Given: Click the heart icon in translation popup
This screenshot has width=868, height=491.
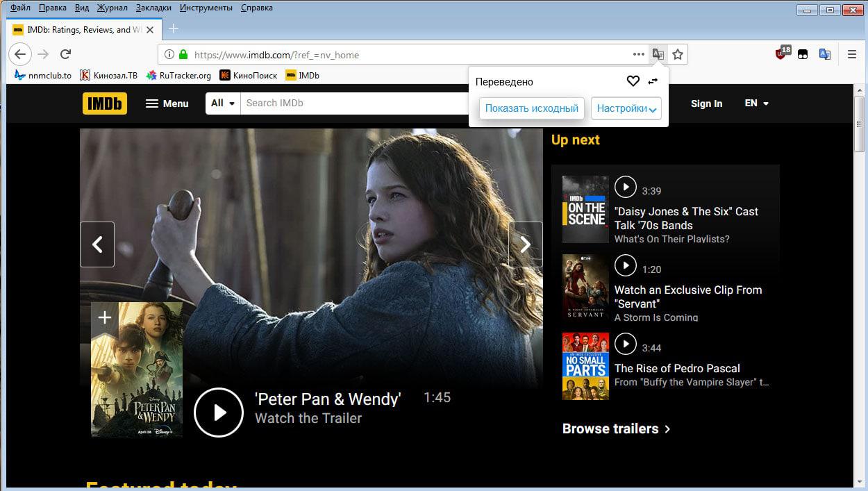Looking at the screenshot, I should tap(633, 81).
